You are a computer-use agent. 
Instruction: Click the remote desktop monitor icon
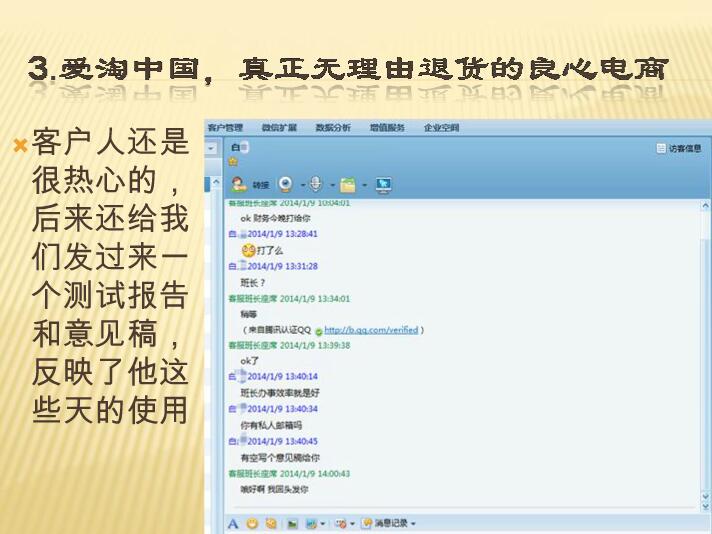(384, 185)
